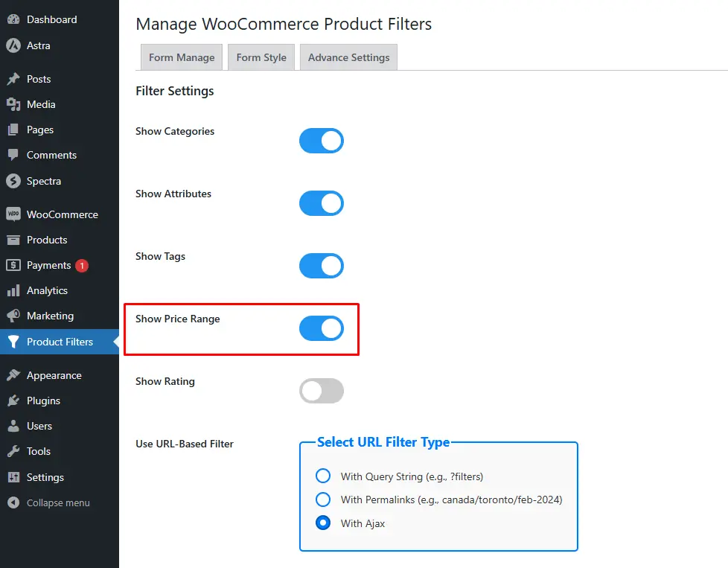Enable the Show Rating toggle
The height and width of the screenshot is (568, 728).
[322, 391]
